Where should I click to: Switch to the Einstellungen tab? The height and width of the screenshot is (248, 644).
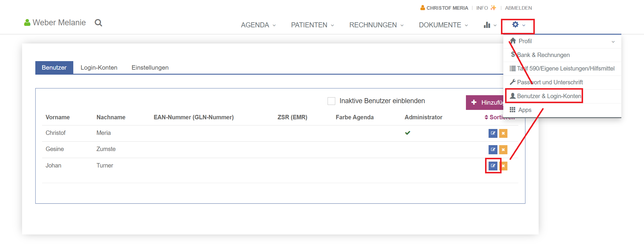point(150,68)
